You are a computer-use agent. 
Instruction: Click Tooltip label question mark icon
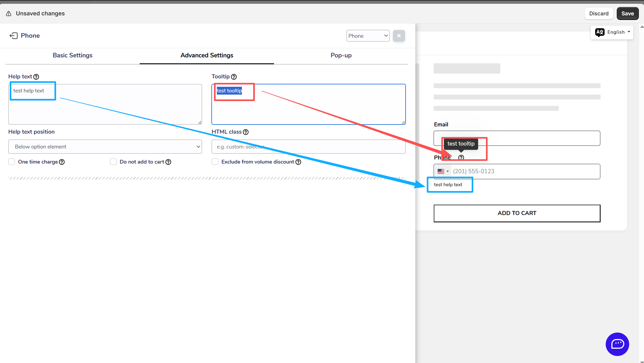coord(234,77)
